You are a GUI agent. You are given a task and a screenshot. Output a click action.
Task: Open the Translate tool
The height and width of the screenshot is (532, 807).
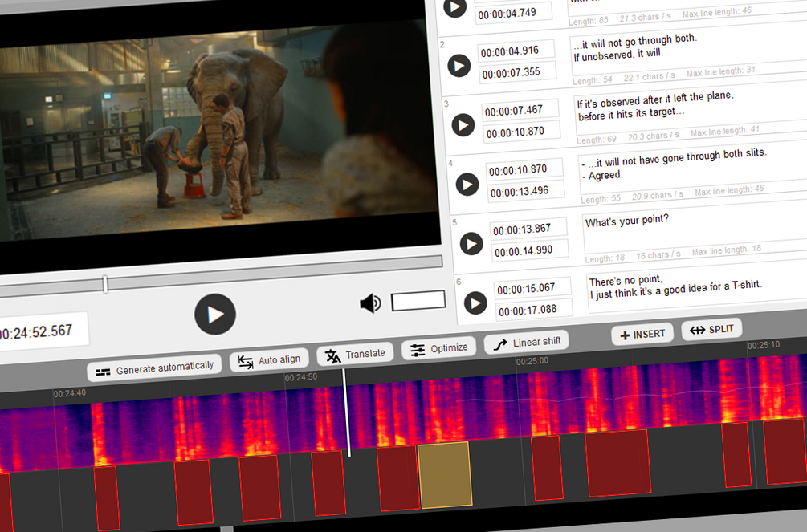click(355, 355)
